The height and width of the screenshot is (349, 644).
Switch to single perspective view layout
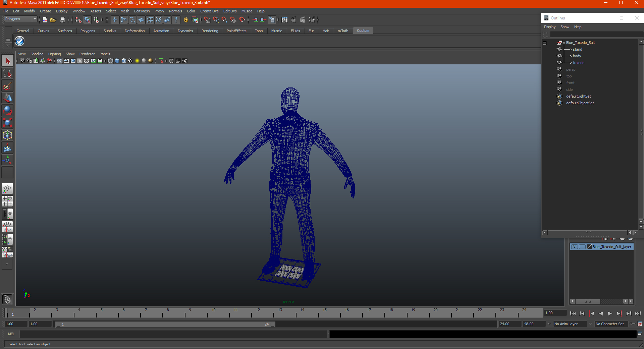click(7, 188)
